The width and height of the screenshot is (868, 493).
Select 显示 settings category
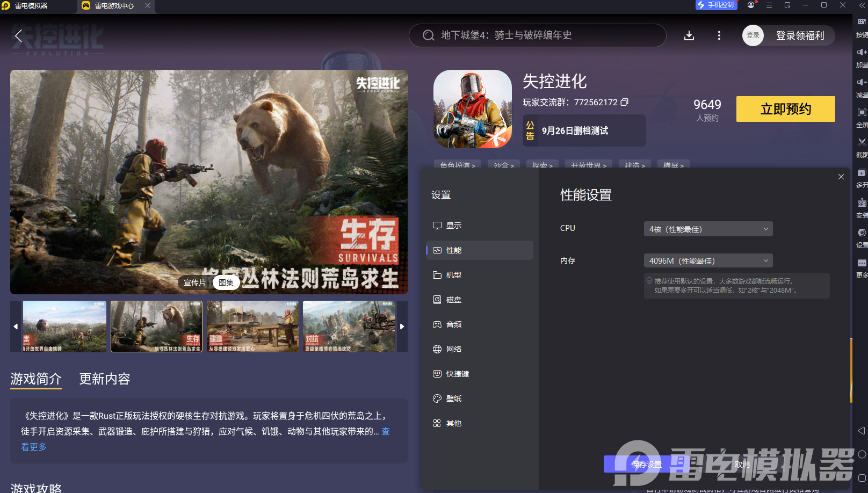(480, 226)
